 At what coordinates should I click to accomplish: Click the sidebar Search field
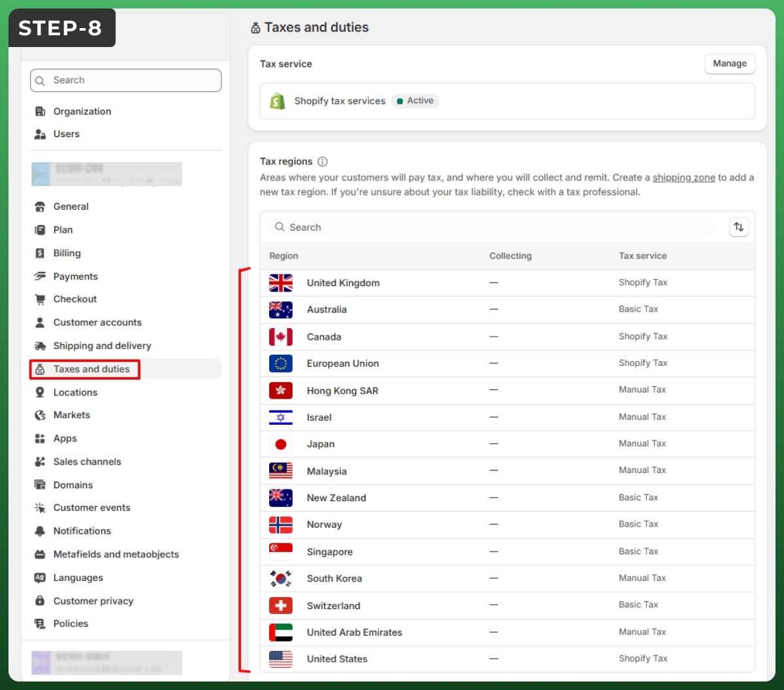125,80
